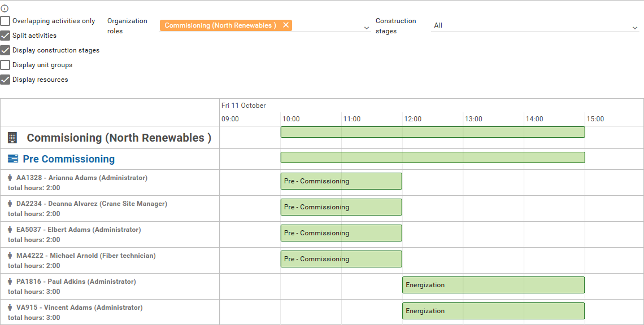644x325 pixels.
Task: Click the 10:00 time header
Action: 291,119
